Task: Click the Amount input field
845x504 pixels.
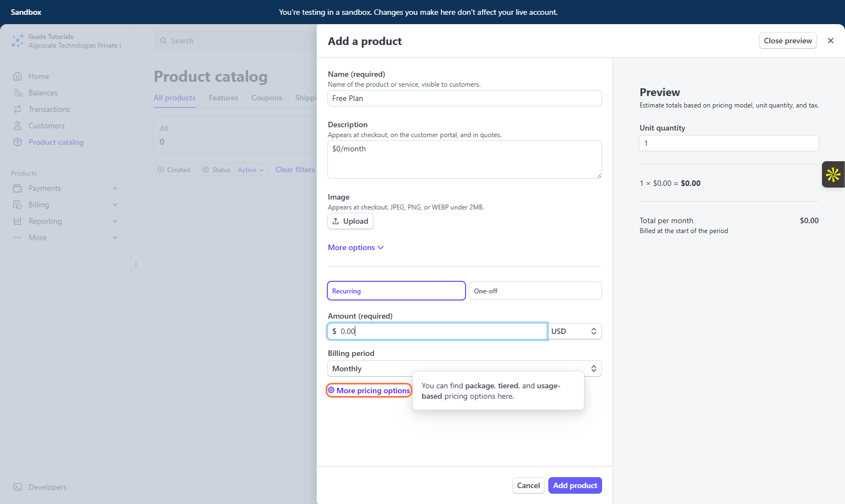Action: (438, 331)
